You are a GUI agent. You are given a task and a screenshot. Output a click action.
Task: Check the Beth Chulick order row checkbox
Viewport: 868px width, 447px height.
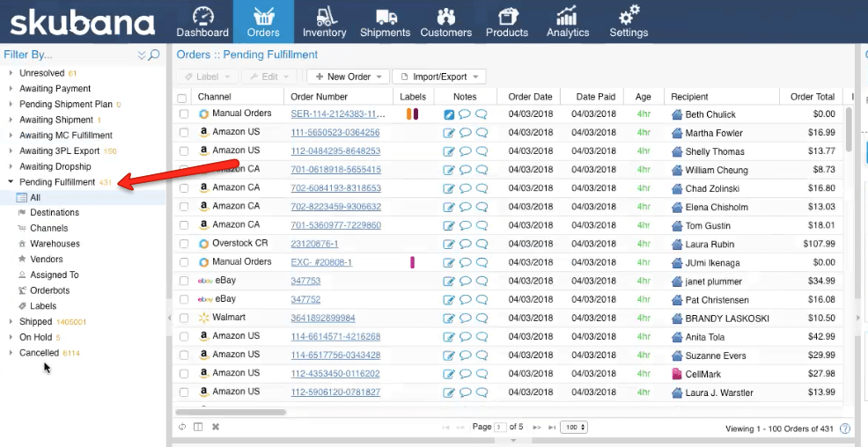point(184,114)
